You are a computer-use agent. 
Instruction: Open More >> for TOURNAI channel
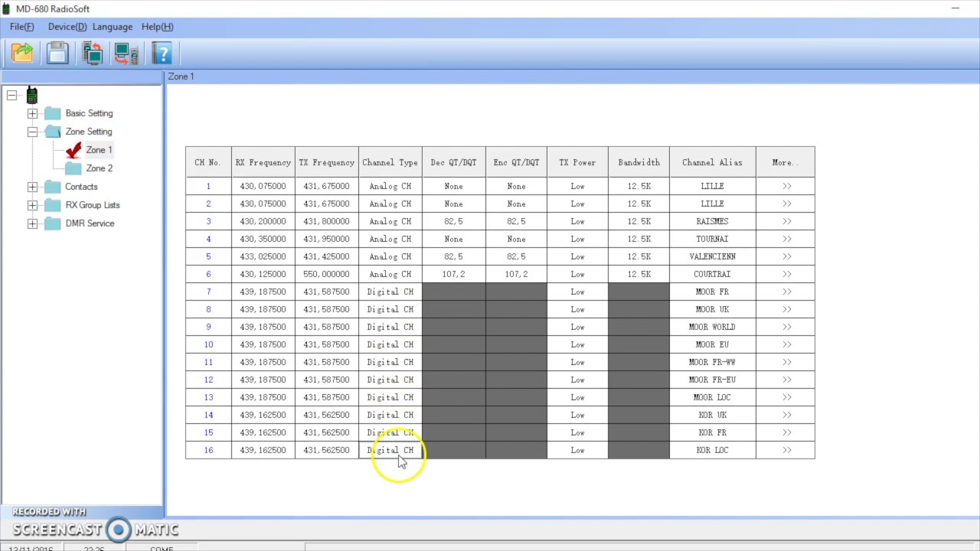click(x=786, y=239)
